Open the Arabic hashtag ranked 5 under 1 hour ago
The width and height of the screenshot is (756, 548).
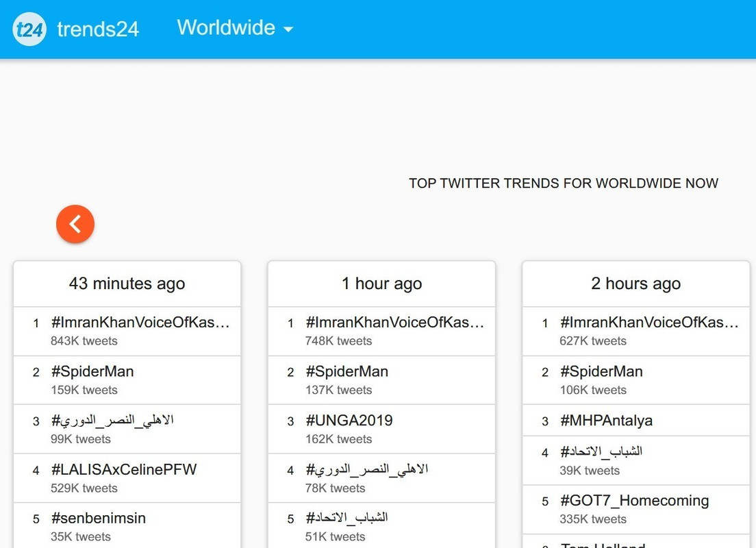pos(346,518)
